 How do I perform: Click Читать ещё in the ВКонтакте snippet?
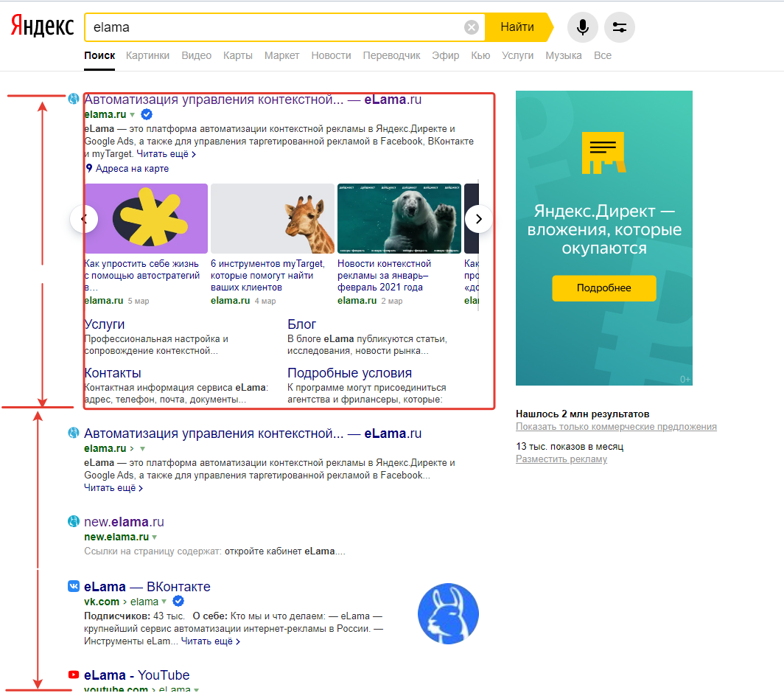[x=211, y=641]
